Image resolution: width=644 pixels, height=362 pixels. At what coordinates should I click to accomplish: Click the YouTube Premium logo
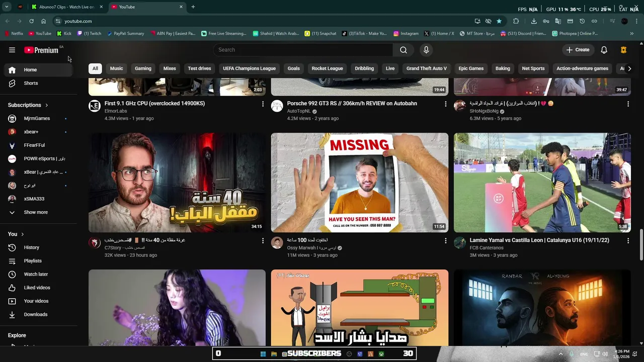point(41,50)
